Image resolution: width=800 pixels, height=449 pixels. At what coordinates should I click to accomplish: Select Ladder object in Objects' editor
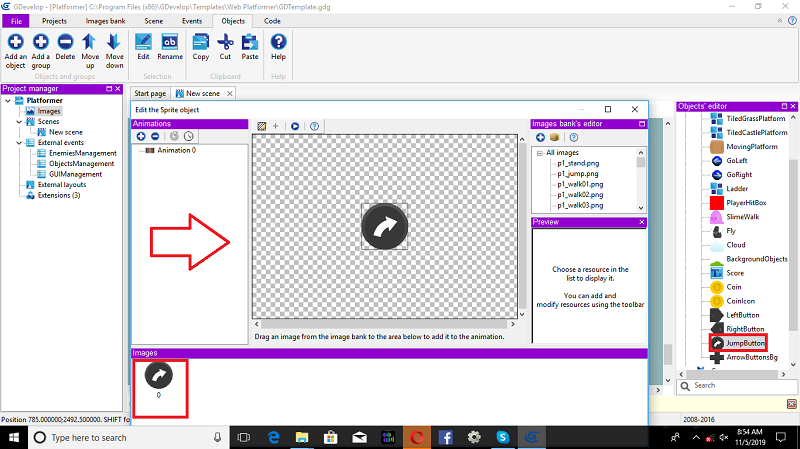point(737,189)
